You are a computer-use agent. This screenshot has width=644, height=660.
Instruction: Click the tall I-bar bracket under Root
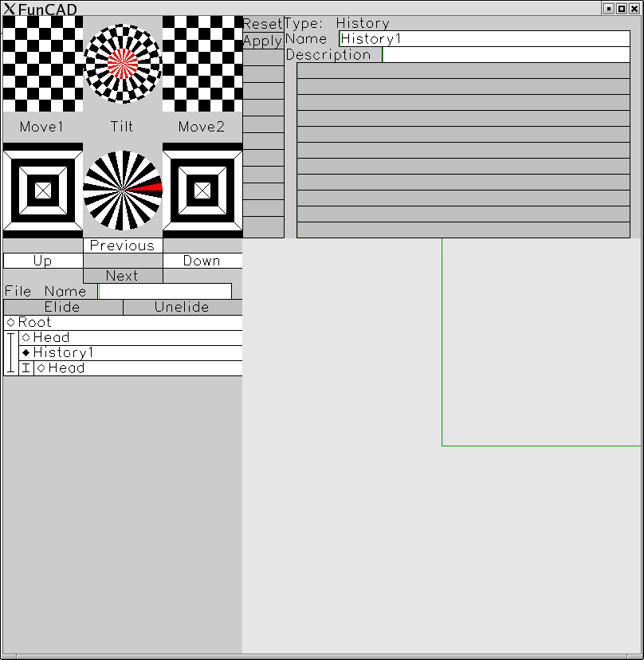pos(11,353)
